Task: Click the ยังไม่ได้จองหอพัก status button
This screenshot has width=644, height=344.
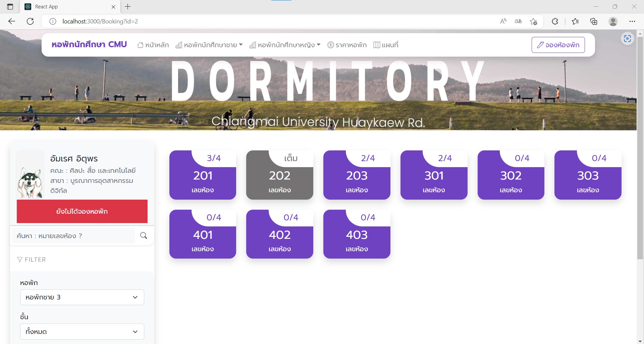Action: (x=82, y=211)
